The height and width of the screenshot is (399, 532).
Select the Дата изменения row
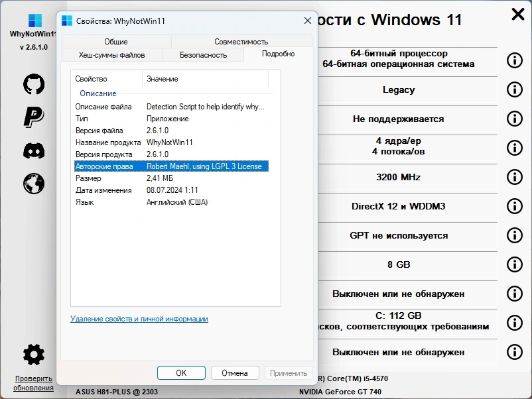click(171, 190)
